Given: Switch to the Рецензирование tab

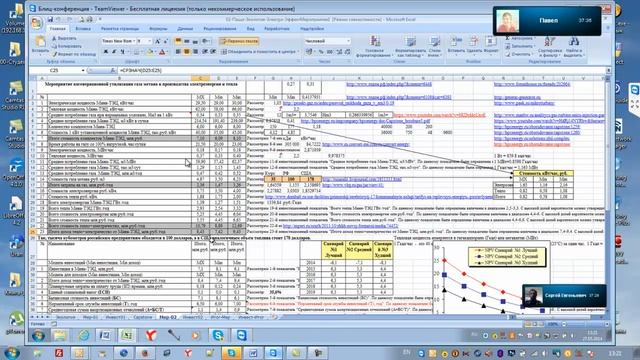Looking at the screenshot, I should click(x=220, y=29).
